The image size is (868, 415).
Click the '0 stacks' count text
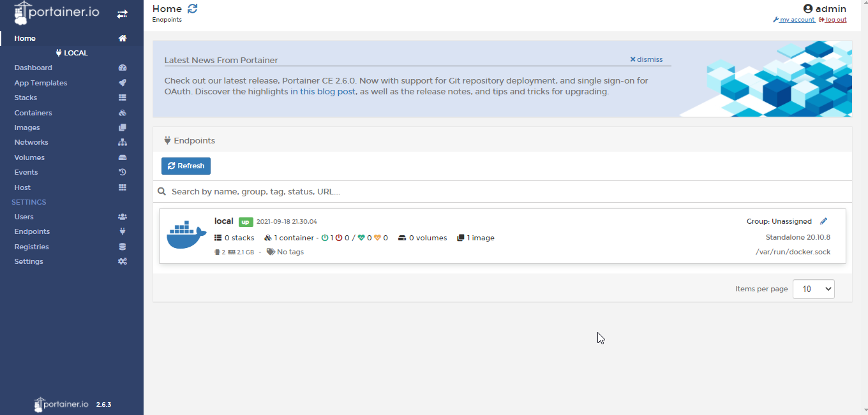tap(239, 238)
